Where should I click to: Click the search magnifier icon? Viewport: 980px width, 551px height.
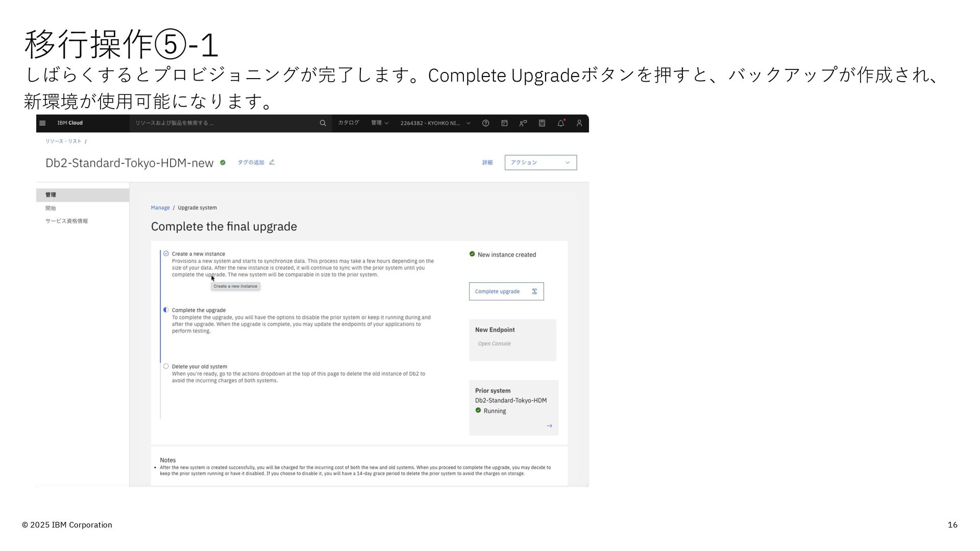coord(323,123)
